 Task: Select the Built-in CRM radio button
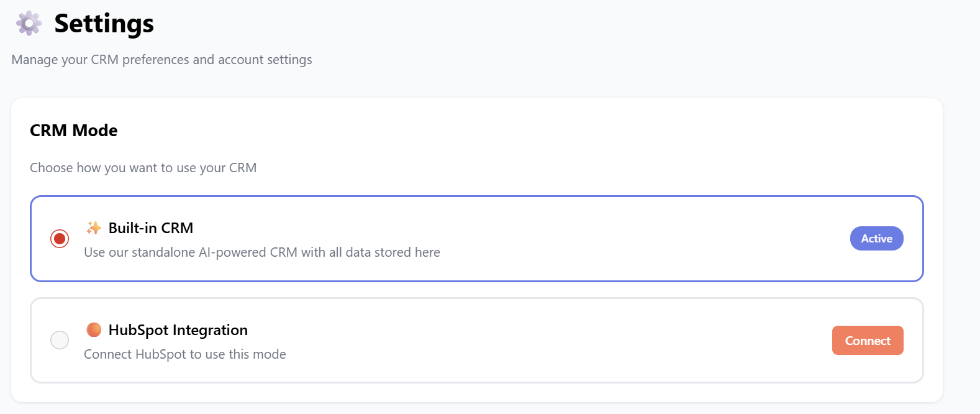(x=60, y=239)
